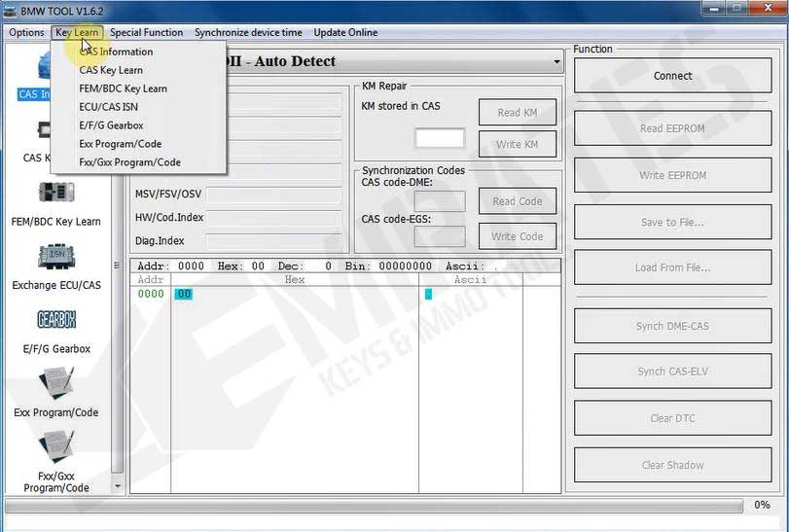Choose E/F/G Gearbox menu entry
Viewport: 789px width, 532px height.
138,125
